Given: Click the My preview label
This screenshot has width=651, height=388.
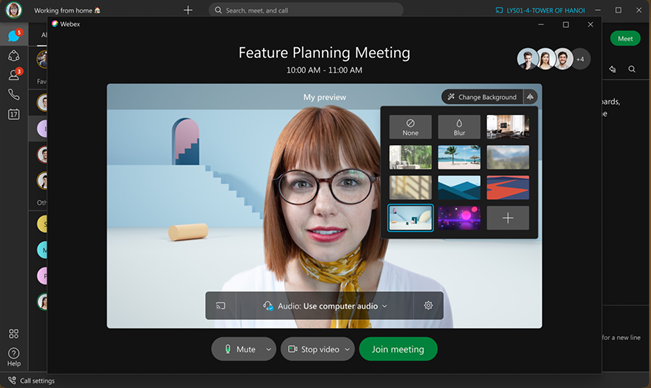Looking at the screenshot, I should [x=324, y=97].
